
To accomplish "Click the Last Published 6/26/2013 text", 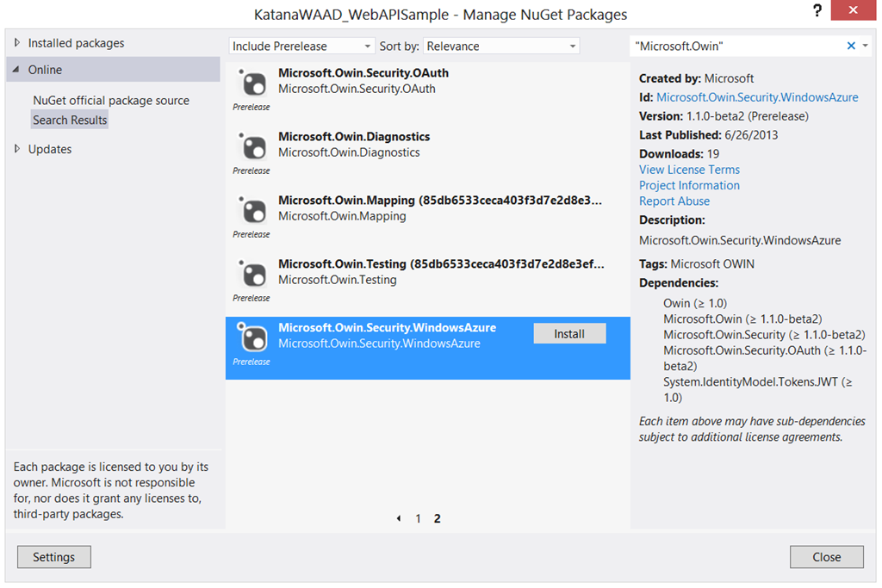I will click(709, 135).
